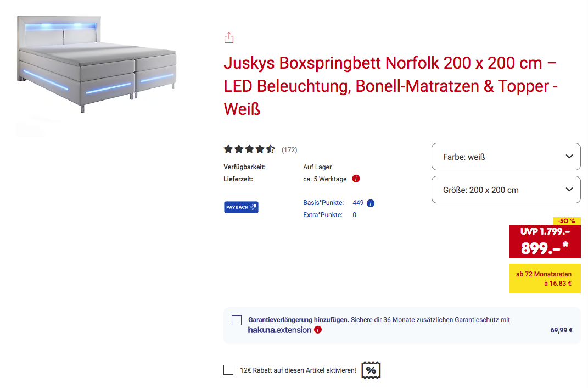Enable the Garantieverlängerung hinzufügen checkbox
The width and height of the screenshot is (588, 388).
[x=237, y=320]
